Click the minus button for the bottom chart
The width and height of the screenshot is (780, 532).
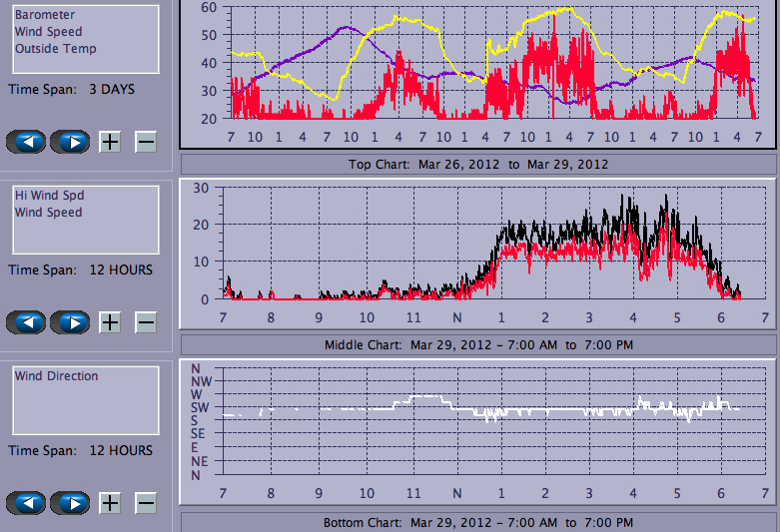click(146, 503)
